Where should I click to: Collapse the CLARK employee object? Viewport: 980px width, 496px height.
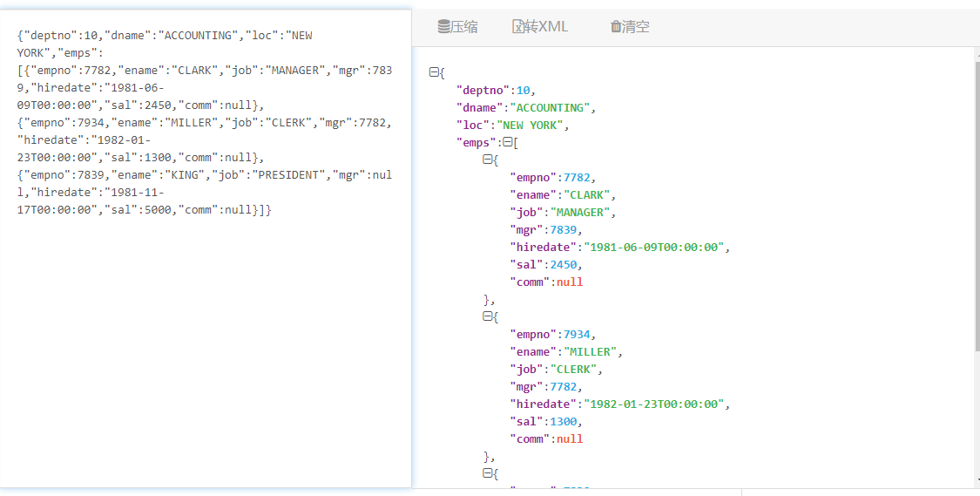pos(487,160)
